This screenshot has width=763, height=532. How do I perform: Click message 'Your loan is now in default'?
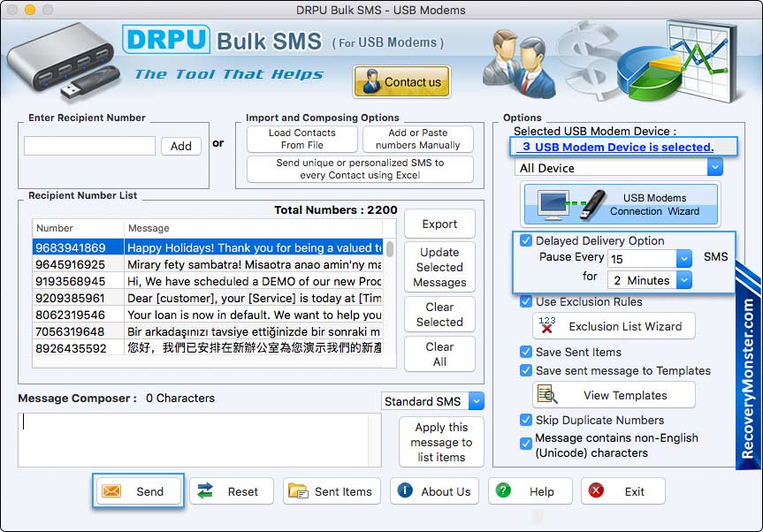[255, 315]
